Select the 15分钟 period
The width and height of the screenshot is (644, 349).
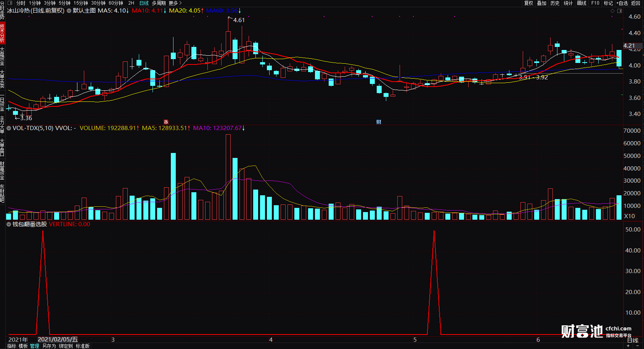81,3
